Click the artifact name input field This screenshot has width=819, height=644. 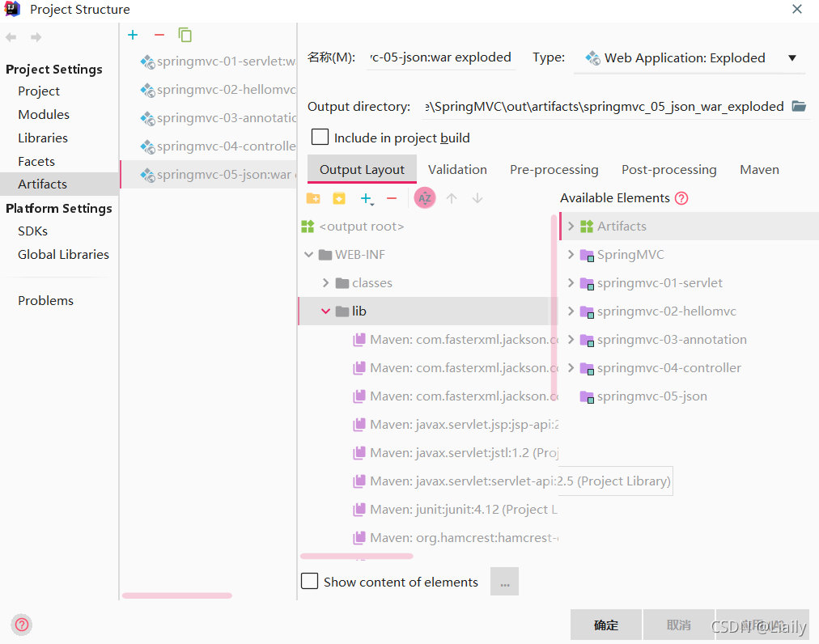[441, 57]
